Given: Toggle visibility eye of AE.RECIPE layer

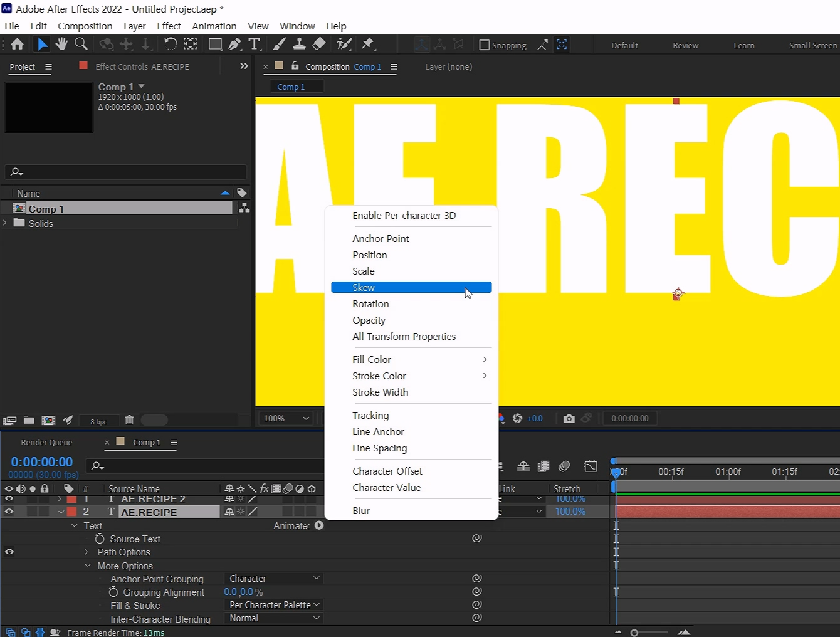Looking at the screenshot, I should pyautogui.click(x=9, y=512).
